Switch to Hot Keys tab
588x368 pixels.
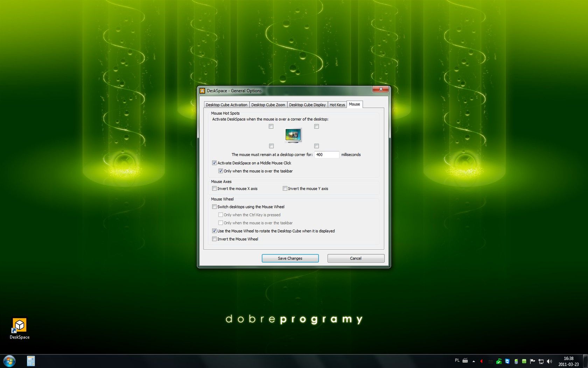[337, 105]
